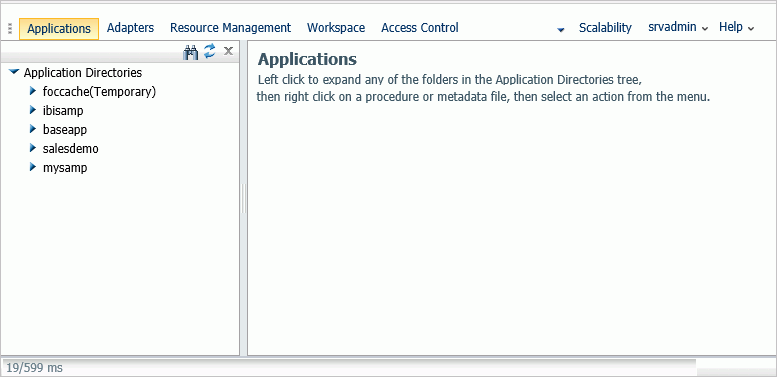The width and height of the screenshot is (777, 377).
Task: Close the navigation pane with X
Action: click(228, 51)
